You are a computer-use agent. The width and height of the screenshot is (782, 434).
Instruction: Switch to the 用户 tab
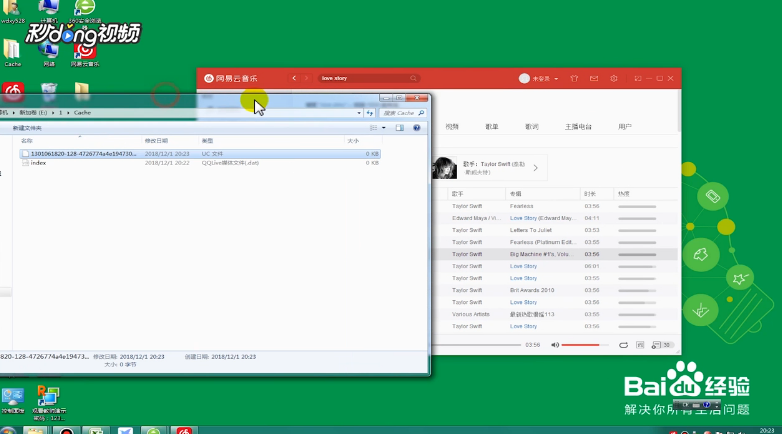click(x=625, y=127)
